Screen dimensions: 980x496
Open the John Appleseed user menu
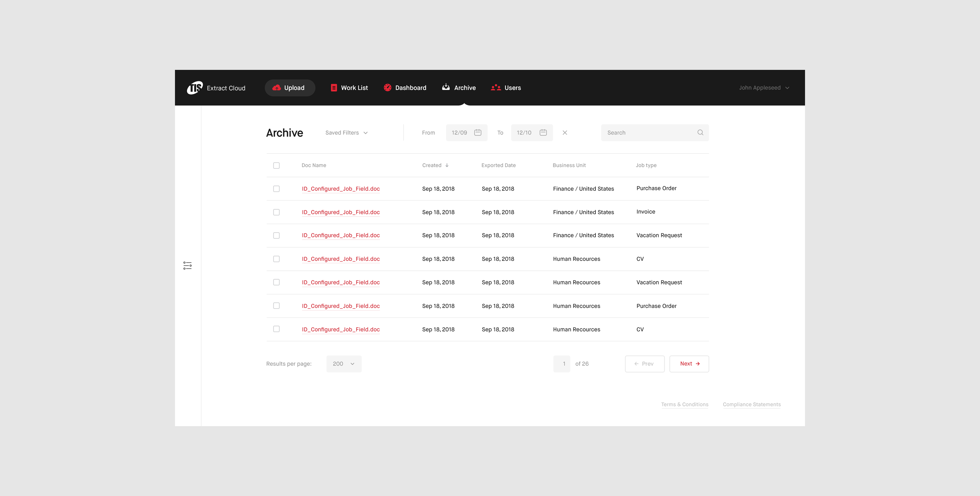(x=764, y=88)
